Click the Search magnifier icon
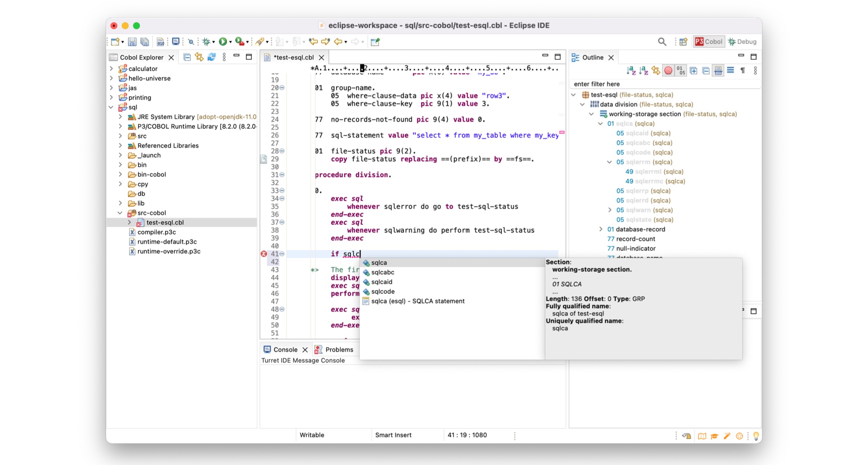 point(662,42)
